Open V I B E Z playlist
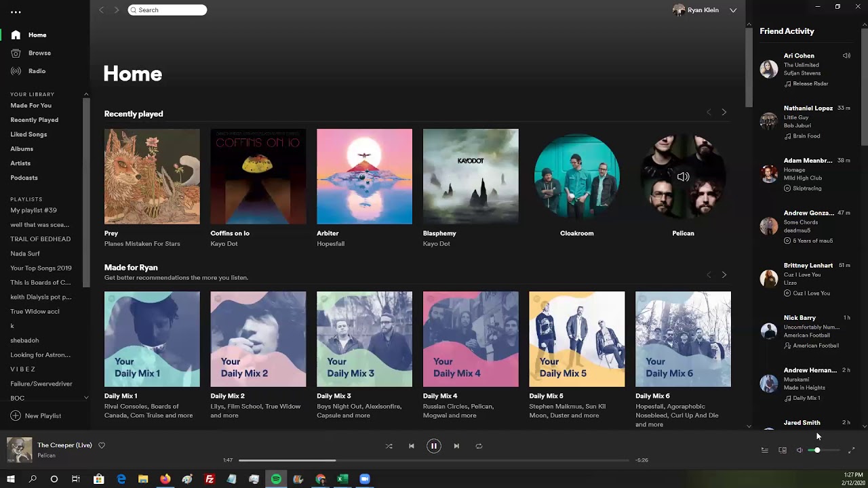Viewport: 868px width, 488px height. click(x=22, y=369)
